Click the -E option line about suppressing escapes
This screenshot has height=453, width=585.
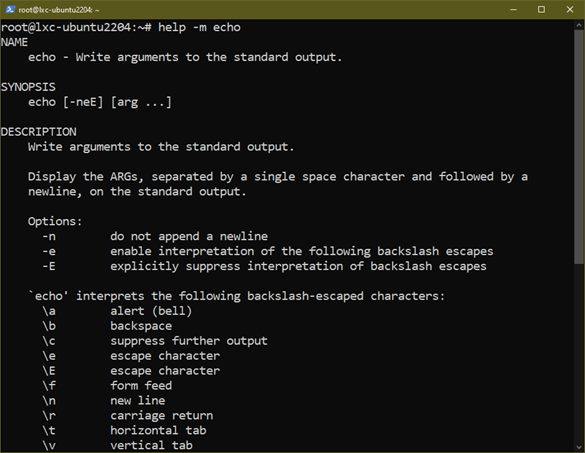[x=264, y=266]
